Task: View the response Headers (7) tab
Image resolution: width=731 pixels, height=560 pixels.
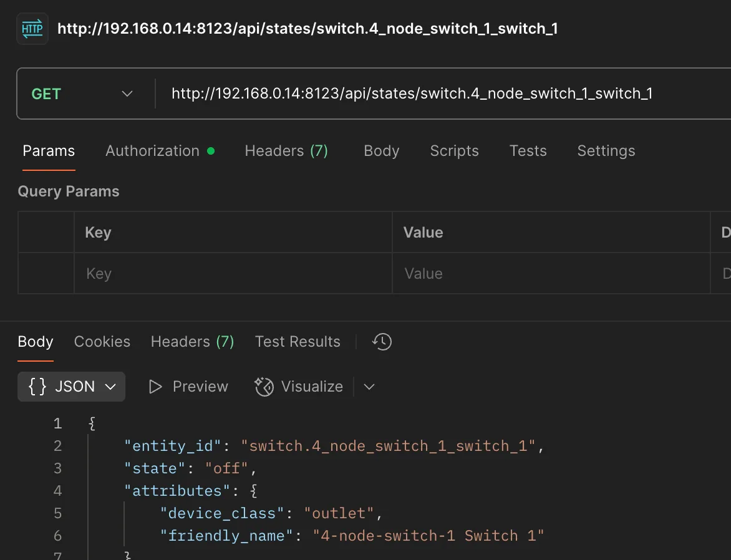Action: point(192,342)
